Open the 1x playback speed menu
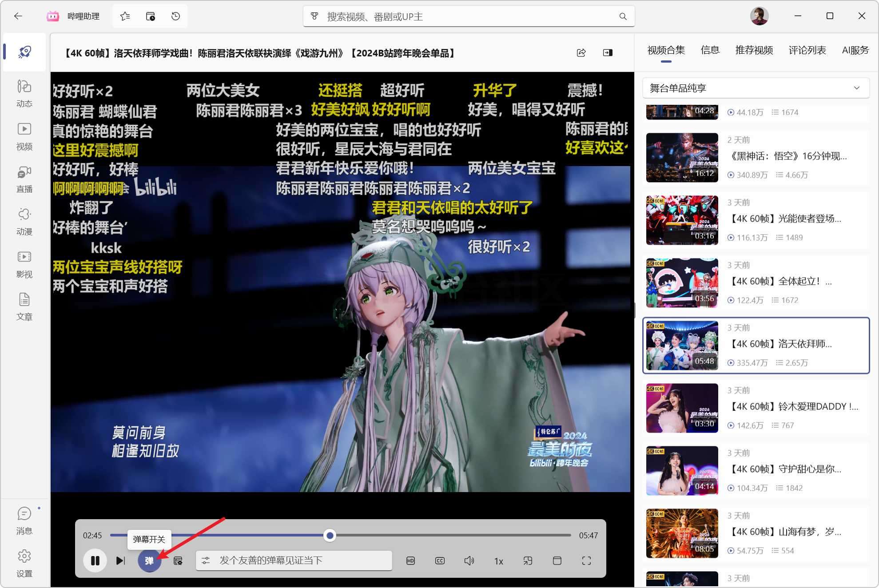 click(498, 561)
